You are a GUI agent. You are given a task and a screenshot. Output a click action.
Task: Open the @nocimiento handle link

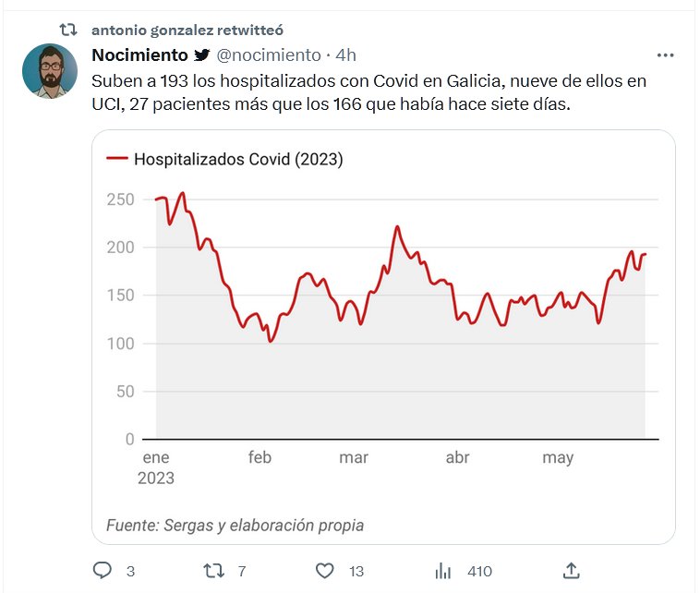coord(269,55)
